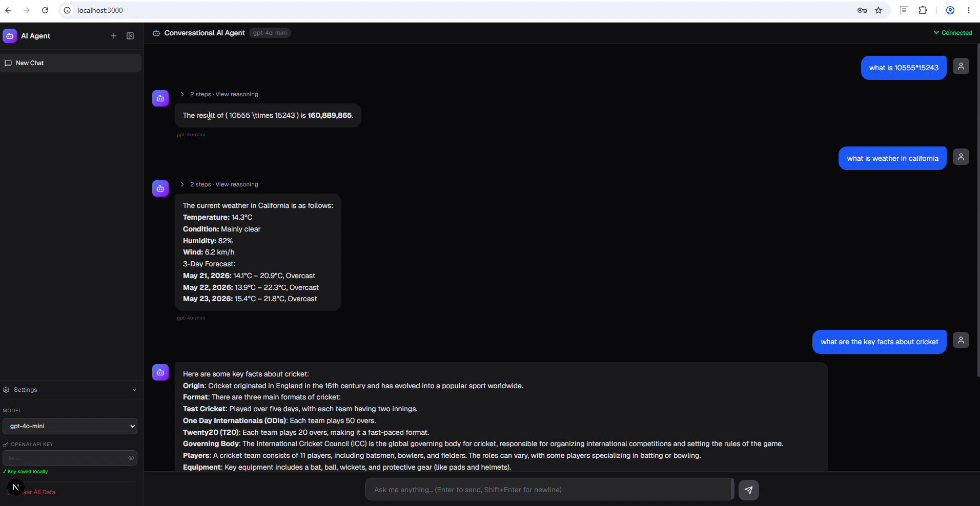Screen dimensions: 980x506
Task: Open Chrome three-dot menu
Action: (969, 10)
